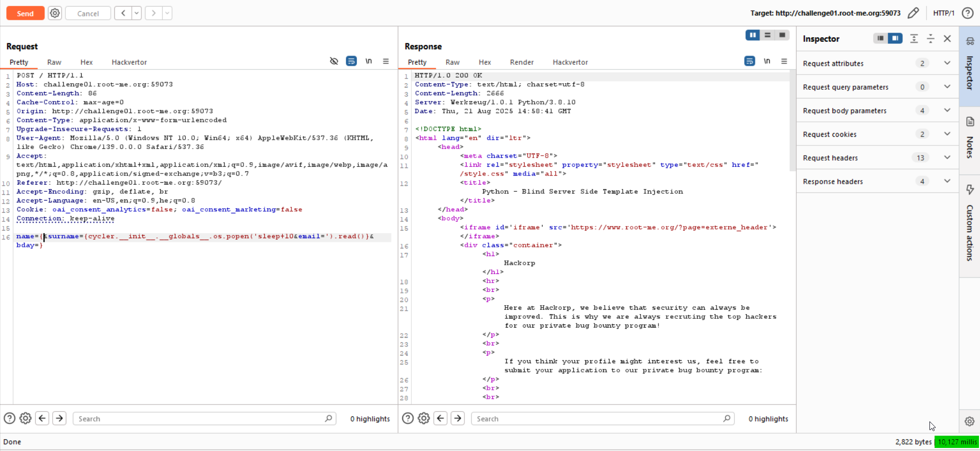This screenshot has height=451, width=980.
Task: Toggle newline display in Response panel
Action: point(767,61)
